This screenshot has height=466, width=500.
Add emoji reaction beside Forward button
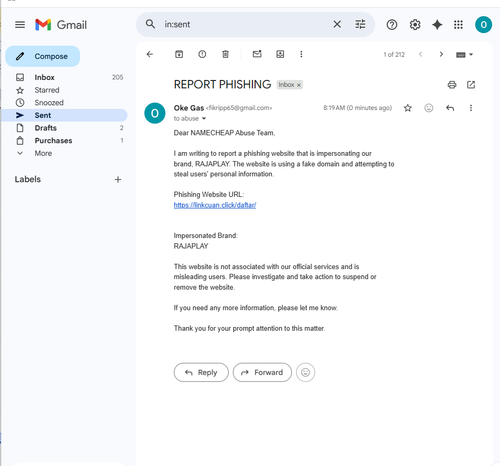pyautogui.click(x=305, y=372)
